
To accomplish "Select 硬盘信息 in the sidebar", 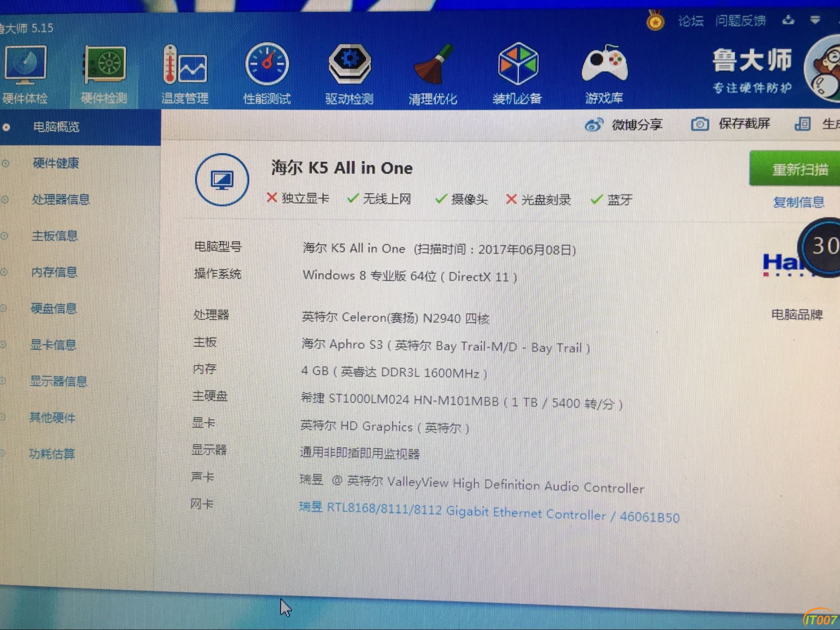I will [54, 308].
